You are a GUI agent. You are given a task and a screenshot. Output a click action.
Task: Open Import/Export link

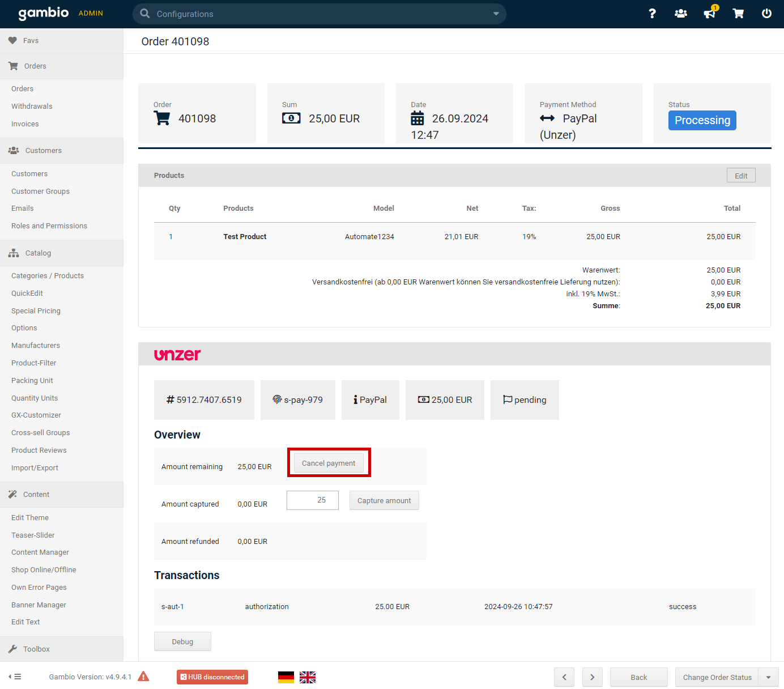click(35, 468)
